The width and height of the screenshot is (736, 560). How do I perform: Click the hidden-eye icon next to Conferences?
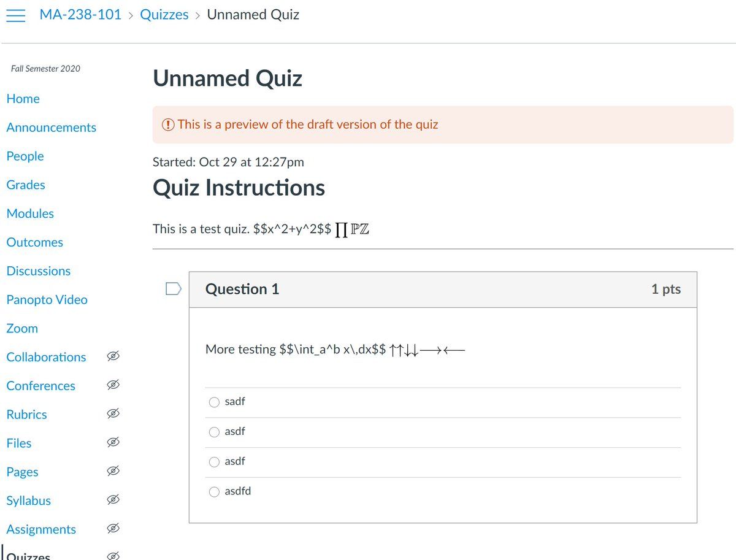(x=112, y=386)
